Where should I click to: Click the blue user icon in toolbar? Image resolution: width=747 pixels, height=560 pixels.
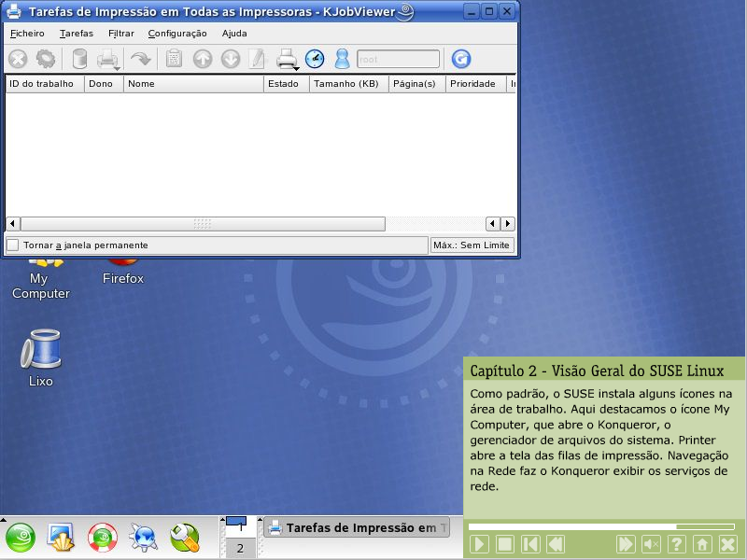tap(342, 59)
